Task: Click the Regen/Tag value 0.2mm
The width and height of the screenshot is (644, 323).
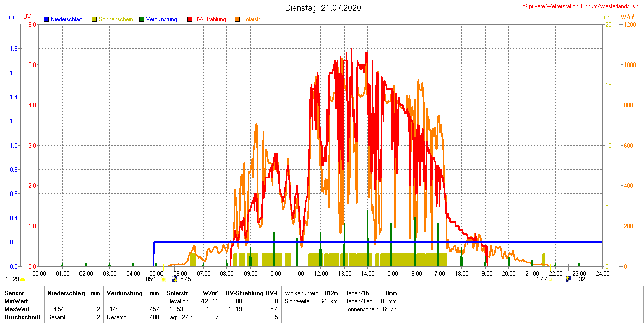Action: pyautogui.click(x=389, y=301)
